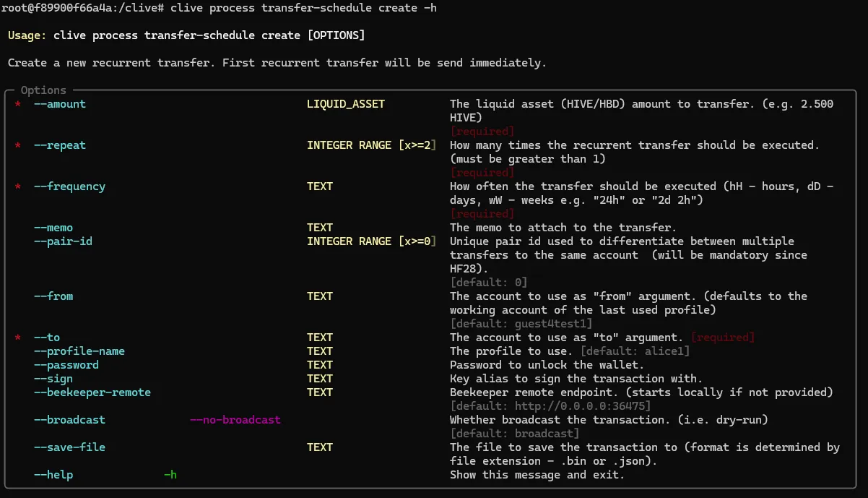The height and width of the screenshot is (498, 868).
Task: Click the TEXT type of --save-file
Action: click(320, 447)
